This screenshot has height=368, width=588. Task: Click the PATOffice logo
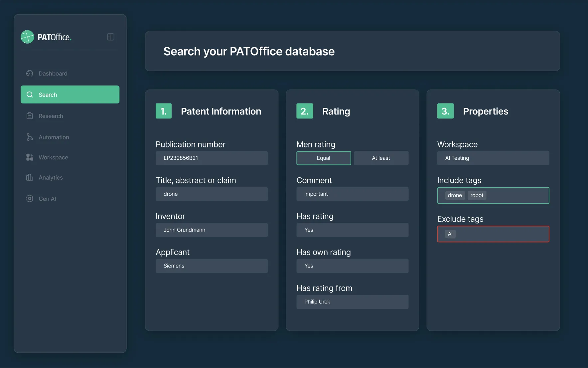click(46, 37)
